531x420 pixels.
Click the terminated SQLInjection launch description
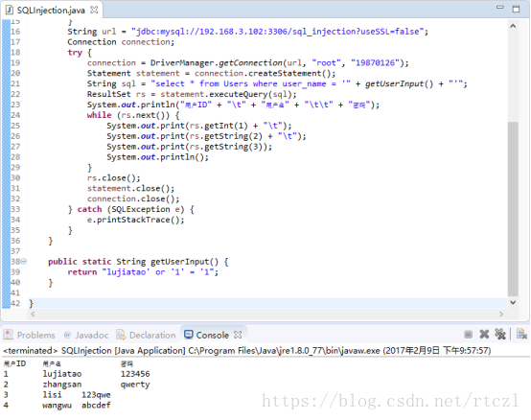point(247,351)
